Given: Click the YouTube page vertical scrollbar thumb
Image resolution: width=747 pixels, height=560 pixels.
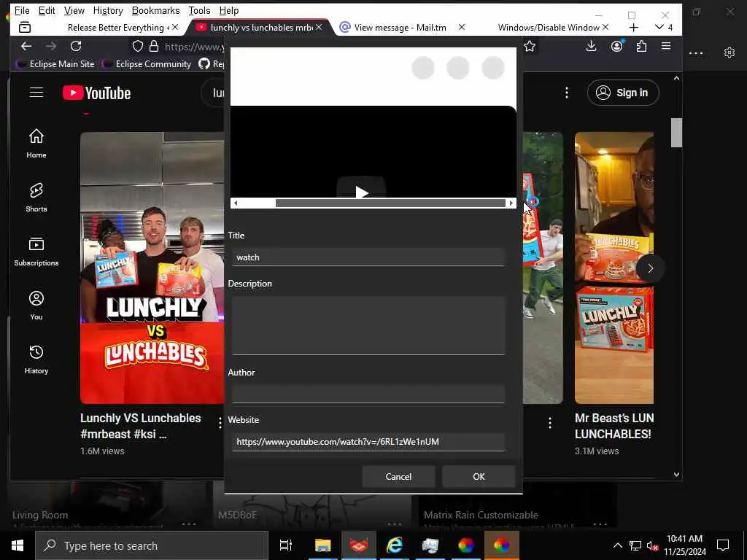Looking at the screenshot, I should 676,133.
